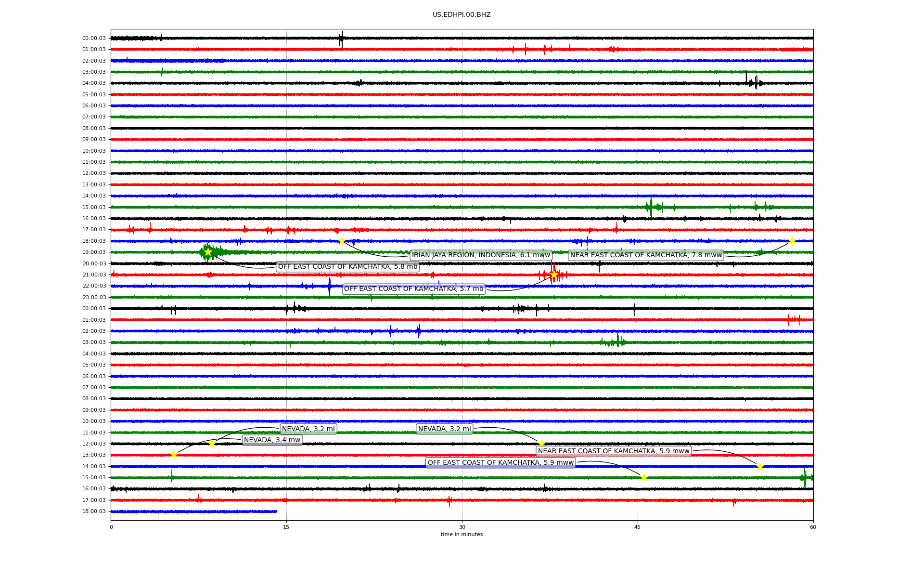Select the star for the 5.7 mb Kamchatka event

[x=554, y=275]
